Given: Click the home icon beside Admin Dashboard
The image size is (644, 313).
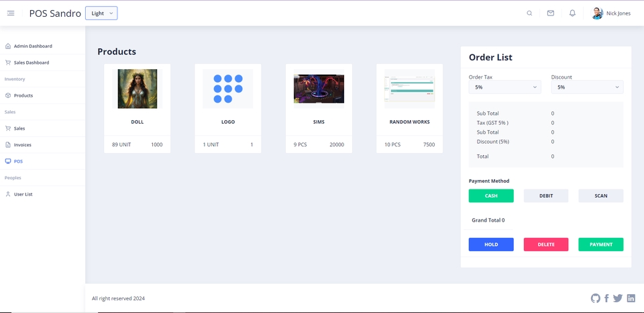Looking at the screenshot, I should (x=8, y=46).
